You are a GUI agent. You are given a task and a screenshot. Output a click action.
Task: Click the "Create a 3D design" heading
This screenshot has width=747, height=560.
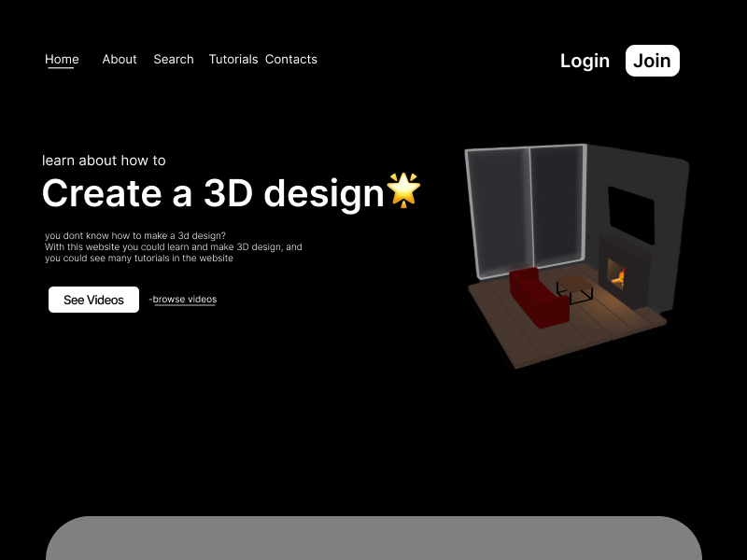213,193
